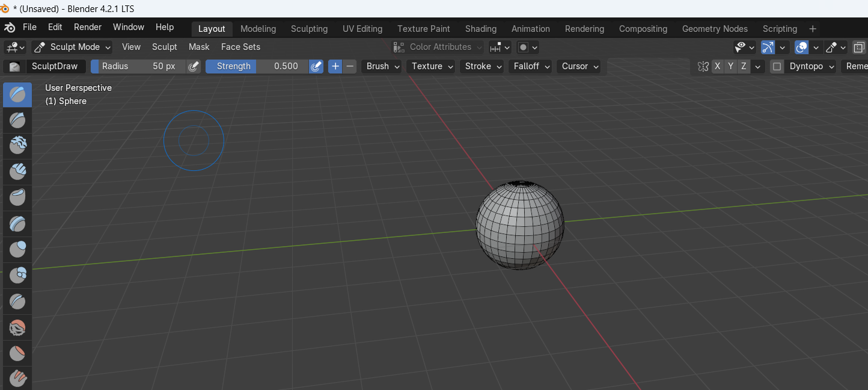Open the Help menu
This screenshot has width=868, height=390.
click(165, 27)
